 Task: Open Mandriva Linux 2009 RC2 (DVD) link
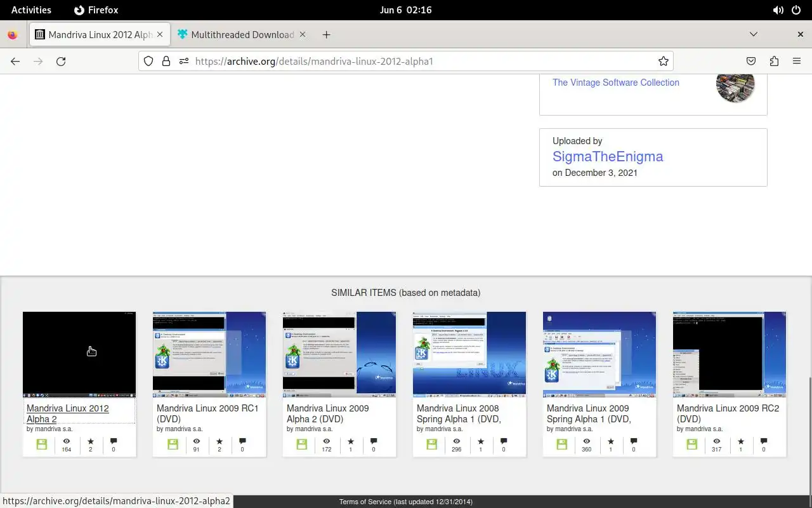coord(728,413)
